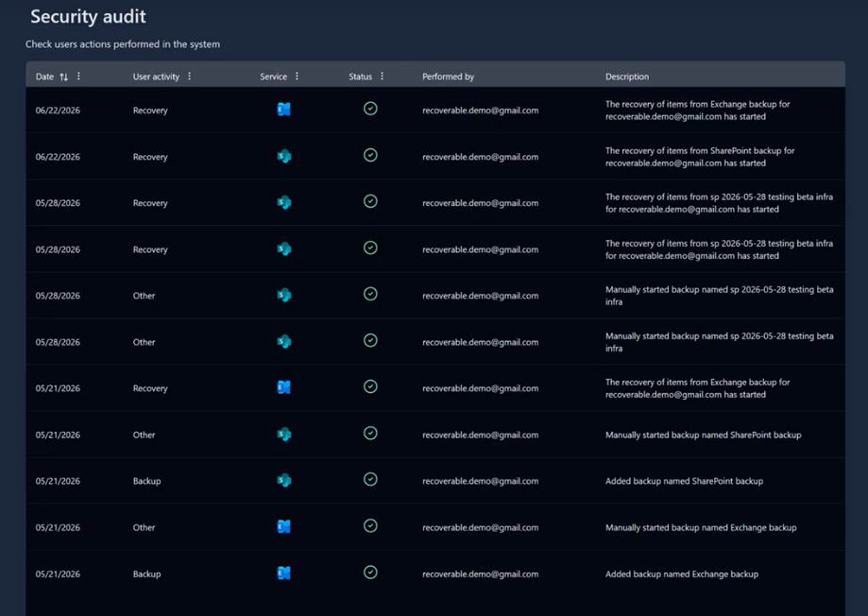
Task: Click status checkmark for Added Exchange backup row
Action: tap(370, 573)
